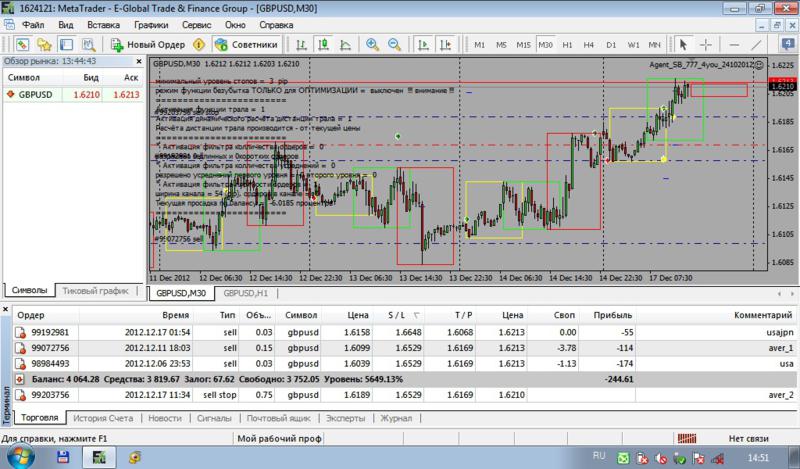Select the M15 timeframe
This screenshot has height=469, width=800.
pos(523,45)
